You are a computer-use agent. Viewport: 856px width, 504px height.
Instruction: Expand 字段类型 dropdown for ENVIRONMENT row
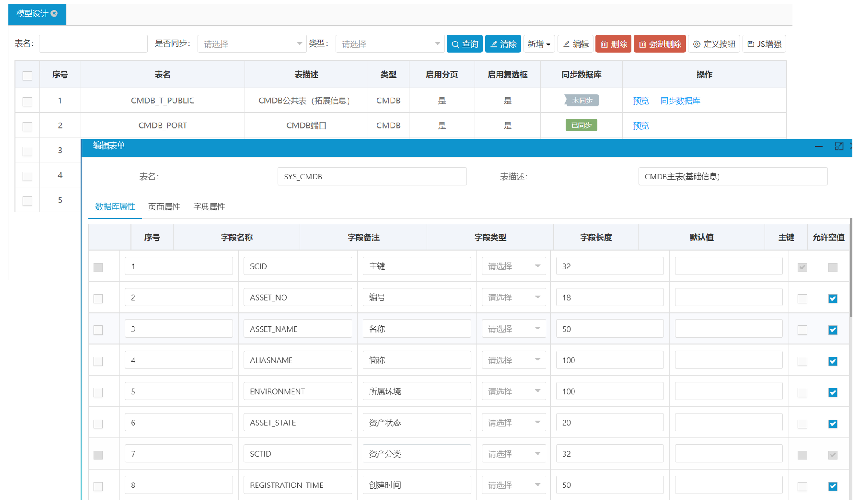[x=513, y=392]
